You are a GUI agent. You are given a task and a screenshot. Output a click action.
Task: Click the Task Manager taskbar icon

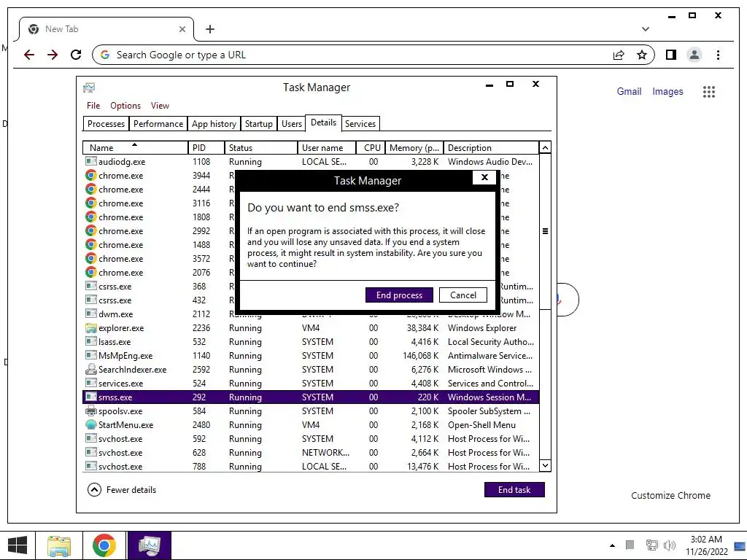149,545
